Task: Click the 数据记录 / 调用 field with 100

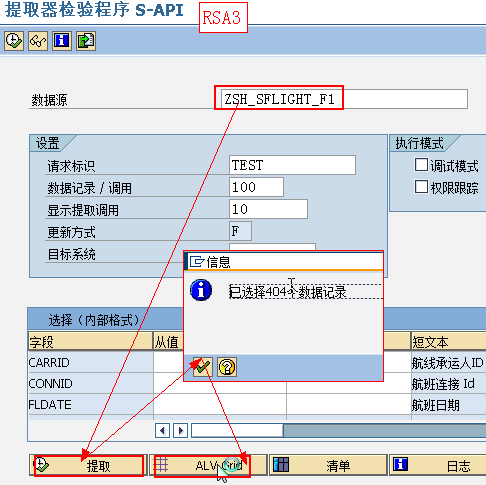Action: pyautogui.click(x=256, y=187)
